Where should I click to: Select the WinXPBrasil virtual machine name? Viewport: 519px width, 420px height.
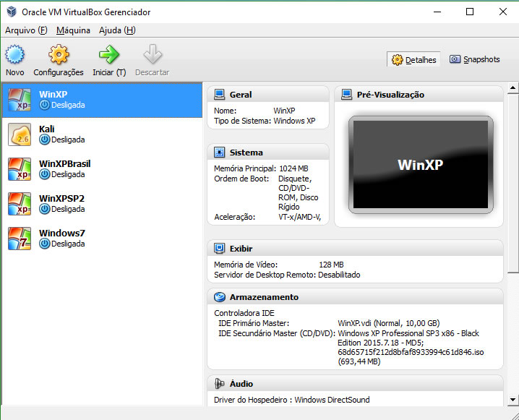tap(64, 164)
